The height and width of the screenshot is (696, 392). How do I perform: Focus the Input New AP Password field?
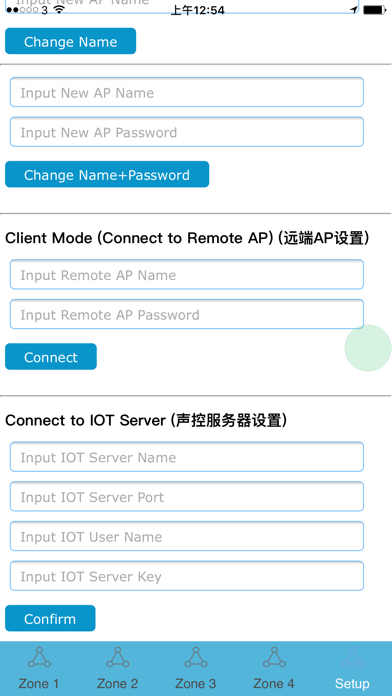186,132
